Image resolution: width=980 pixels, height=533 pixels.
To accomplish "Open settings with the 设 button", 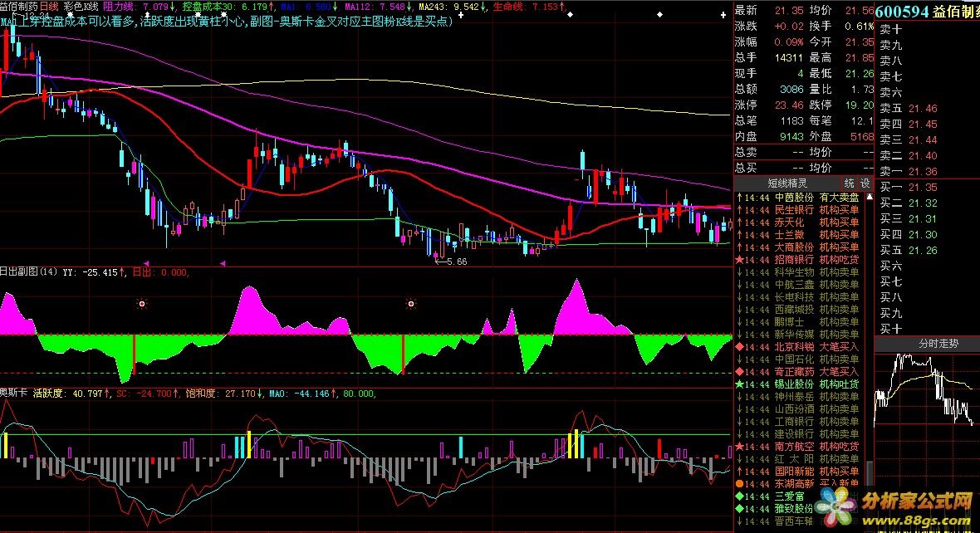I will [865, 183].
